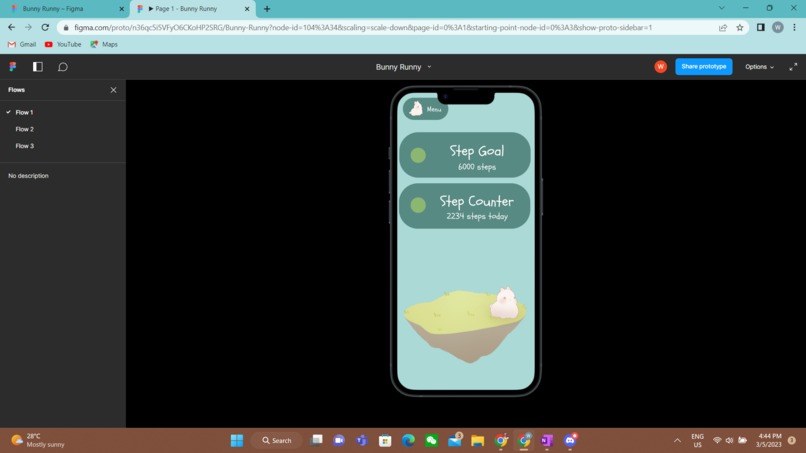Close the Bunny Runny – Figma tab

click(122, 9)
